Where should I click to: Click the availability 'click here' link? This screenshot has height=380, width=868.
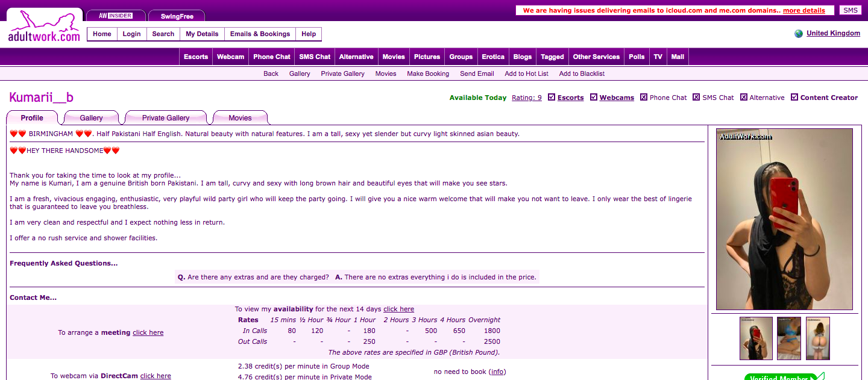[x=398, y=309]
